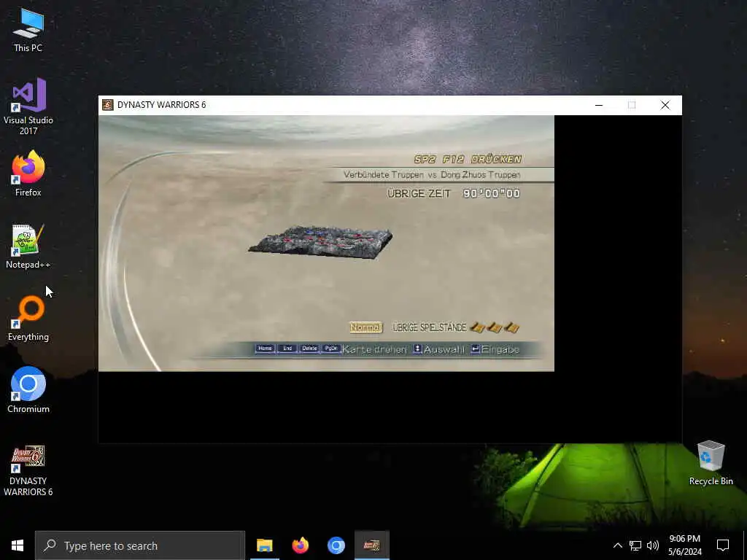This screenshot has height=560, width=747.
Task: Open the notification center
Action: coord(723,545)
